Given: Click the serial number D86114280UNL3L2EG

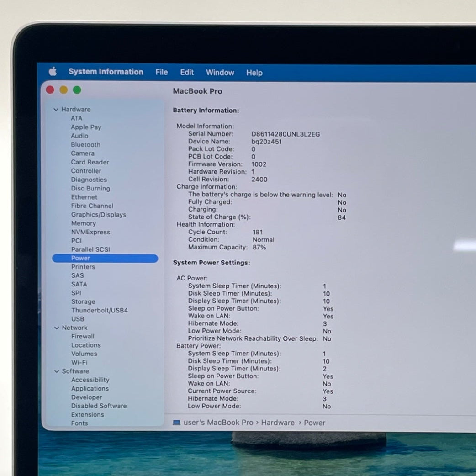Looking at the screenshot, I should coord(286,134).
